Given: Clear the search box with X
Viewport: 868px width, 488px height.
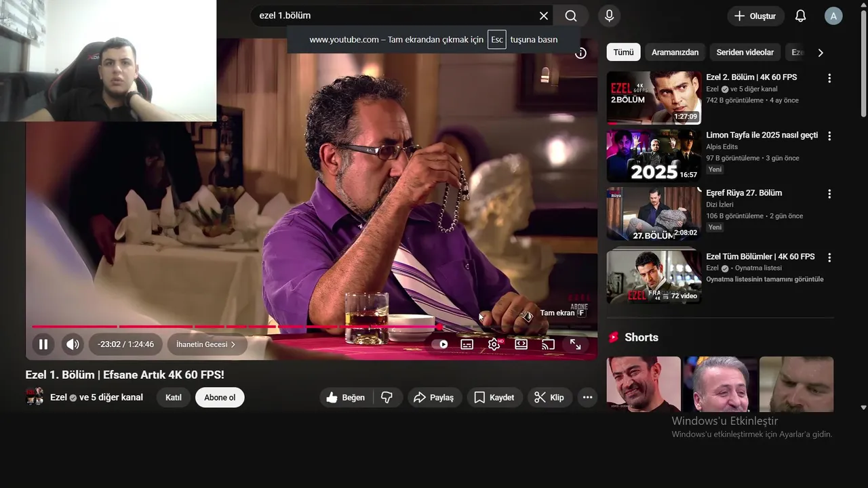Looking at the screenshot, I should [544, 16].
